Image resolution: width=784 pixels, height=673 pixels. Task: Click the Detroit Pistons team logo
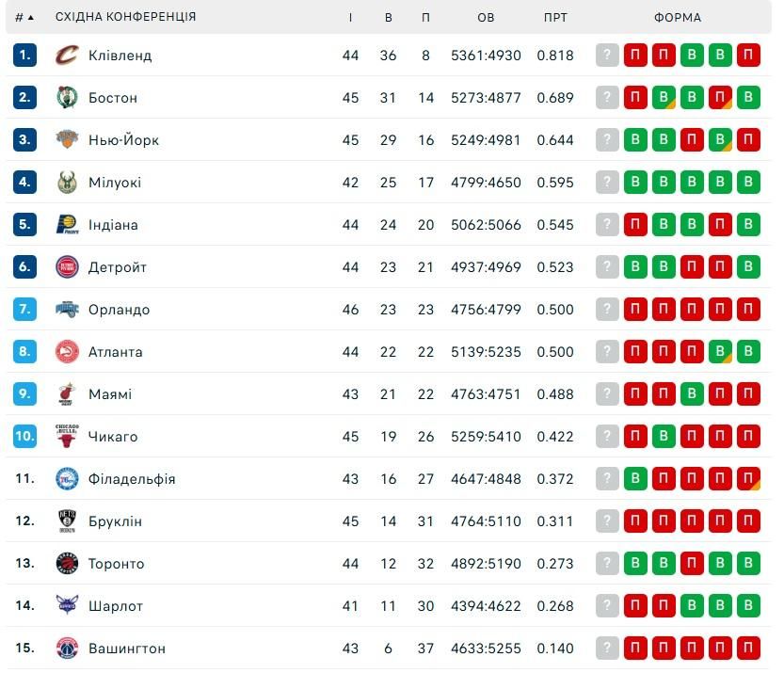[x=66, y=267]
